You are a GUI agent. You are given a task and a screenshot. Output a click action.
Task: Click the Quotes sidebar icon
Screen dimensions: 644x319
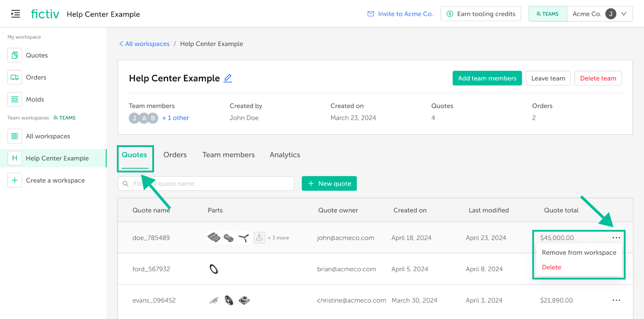pos(15,55)
